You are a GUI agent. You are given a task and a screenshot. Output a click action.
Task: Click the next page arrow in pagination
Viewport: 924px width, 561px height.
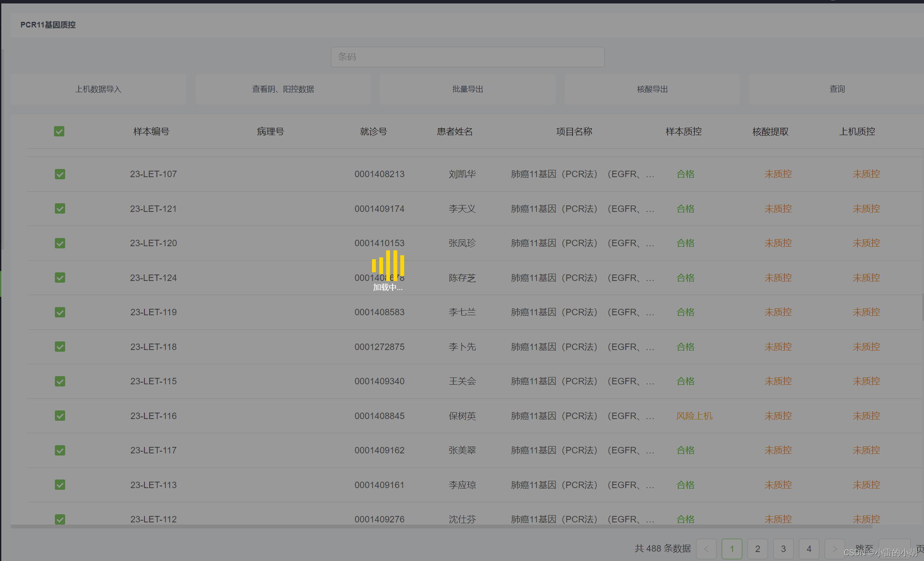834,549
